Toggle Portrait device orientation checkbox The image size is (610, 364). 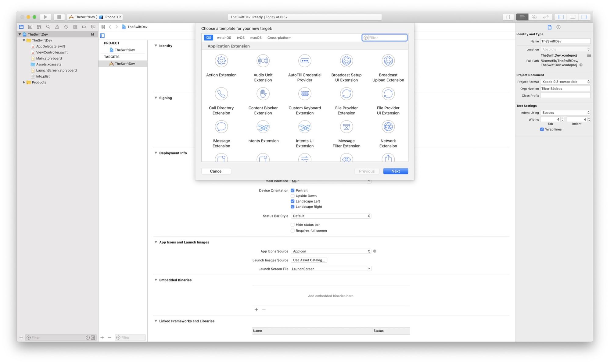tap(292, 190)
